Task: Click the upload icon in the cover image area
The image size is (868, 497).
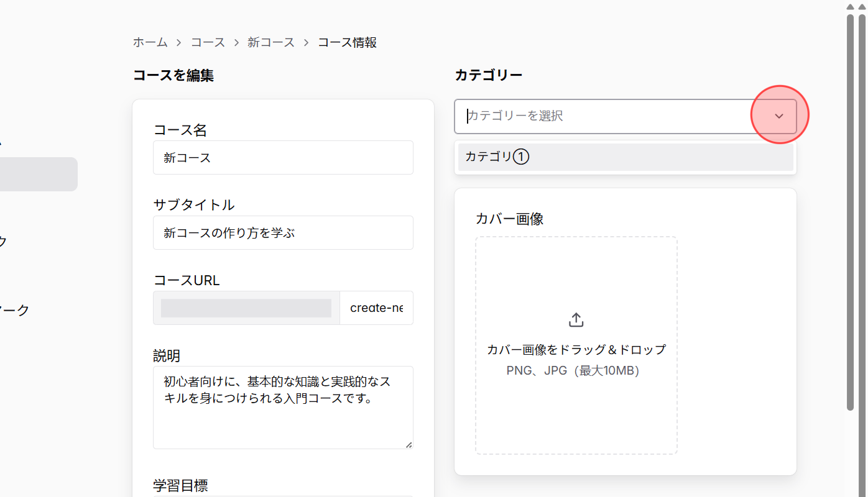Action: point(576,319)
